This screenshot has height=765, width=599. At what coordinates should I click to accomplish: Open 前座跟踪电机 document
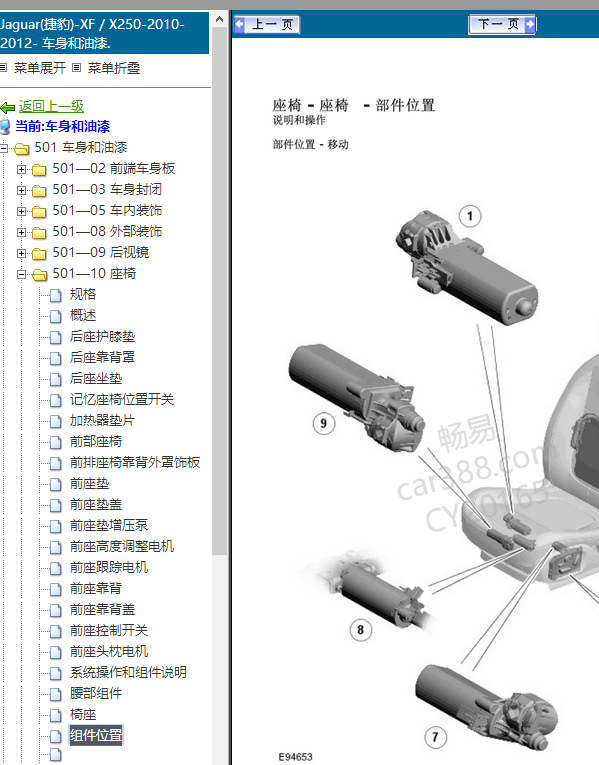tap(109, 567)
